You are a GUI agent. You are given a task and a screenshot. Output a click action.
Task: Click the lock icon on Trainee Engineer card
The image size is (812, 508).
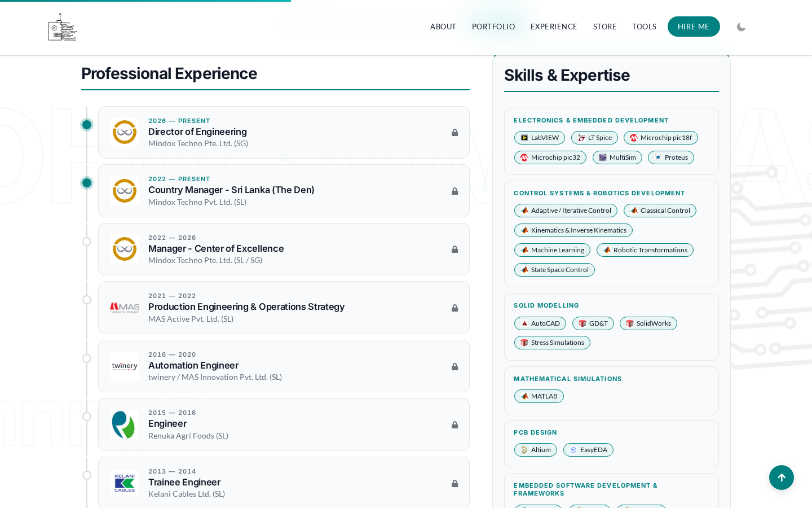point(454,484)
